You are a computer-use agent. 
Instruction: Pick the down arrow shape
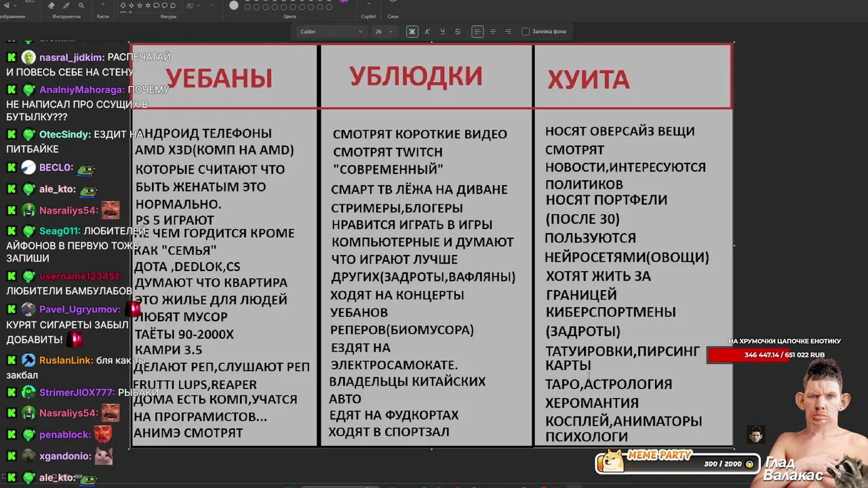pos(123,5)
